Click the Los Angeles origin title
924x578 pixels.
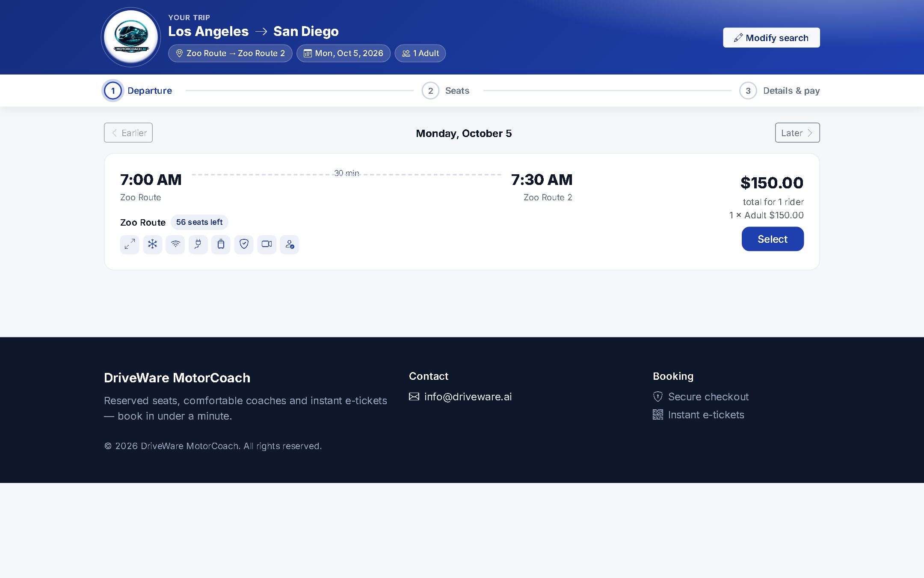[208, 31]
